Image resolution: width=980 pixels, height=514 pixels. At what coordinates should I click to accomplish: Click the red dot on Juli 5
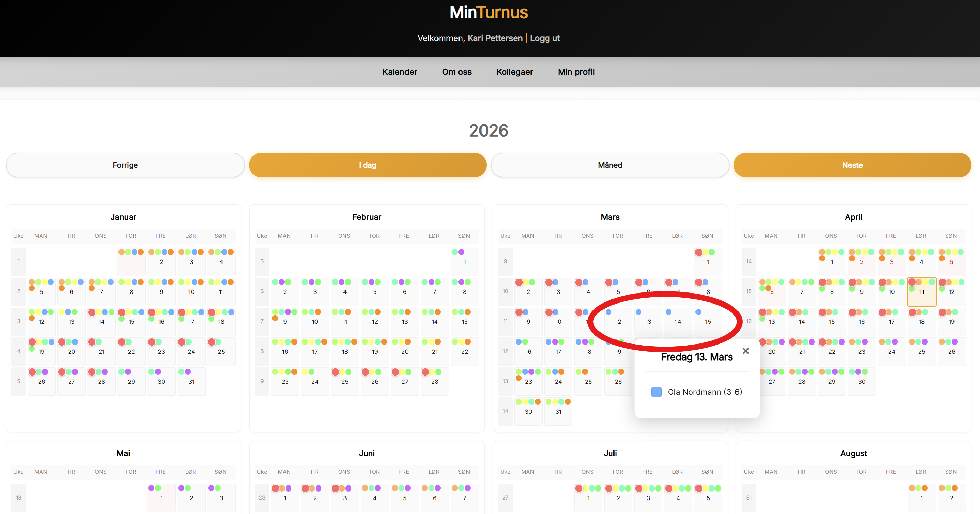point(699,488)
